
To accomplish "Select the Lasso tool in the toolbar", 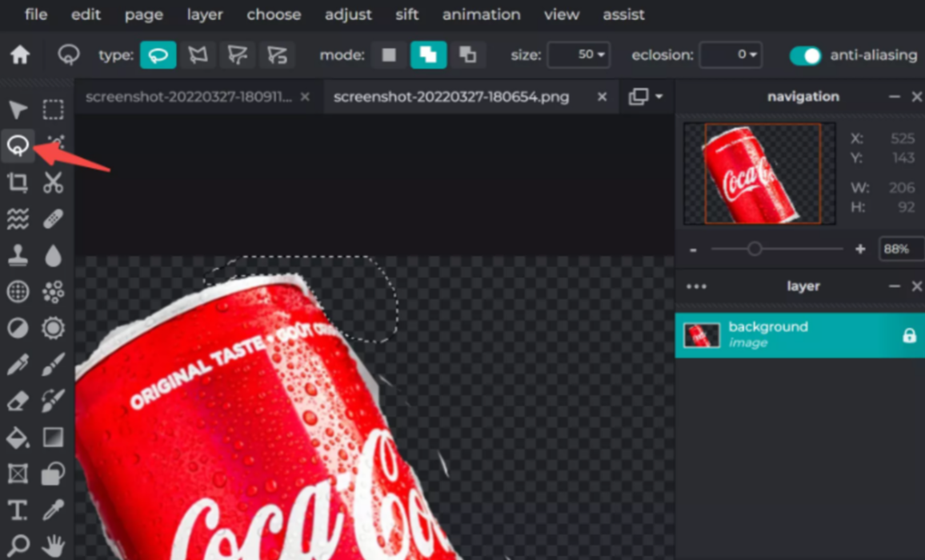I will 18,146.
